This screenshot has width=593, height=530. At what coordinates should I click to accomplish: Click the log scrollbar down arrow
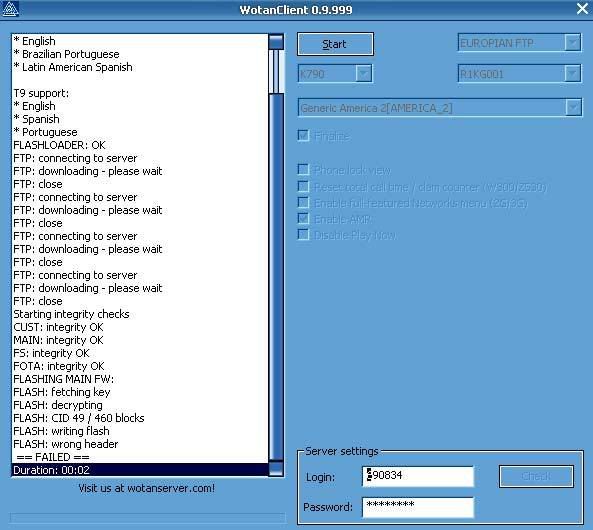tap(276, 468)
